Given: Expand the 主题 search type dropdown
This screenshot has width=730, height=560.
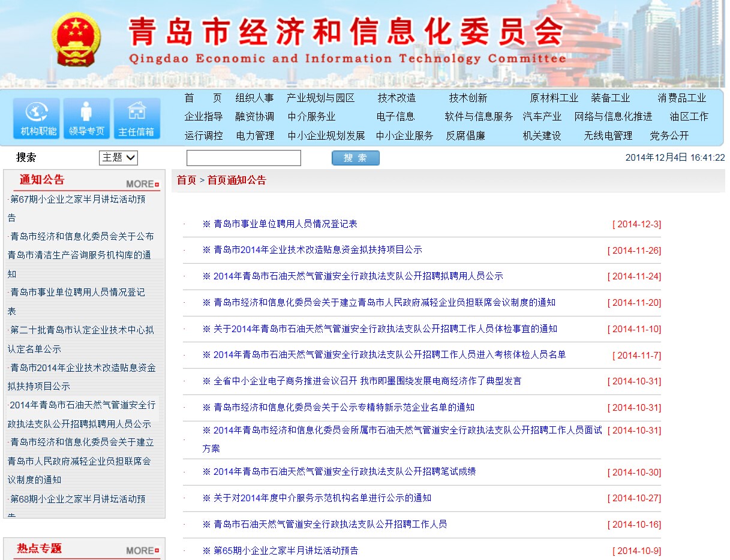Looking at the screenshot, I should coord(119,158).
